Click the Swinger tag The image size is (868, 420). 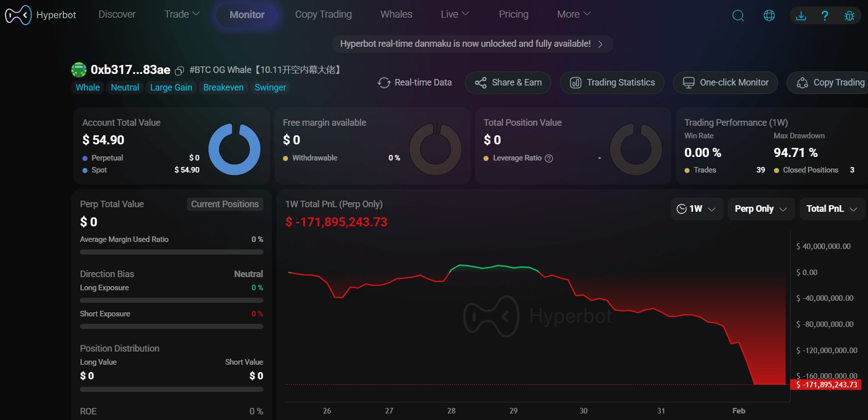pos(270,88)
